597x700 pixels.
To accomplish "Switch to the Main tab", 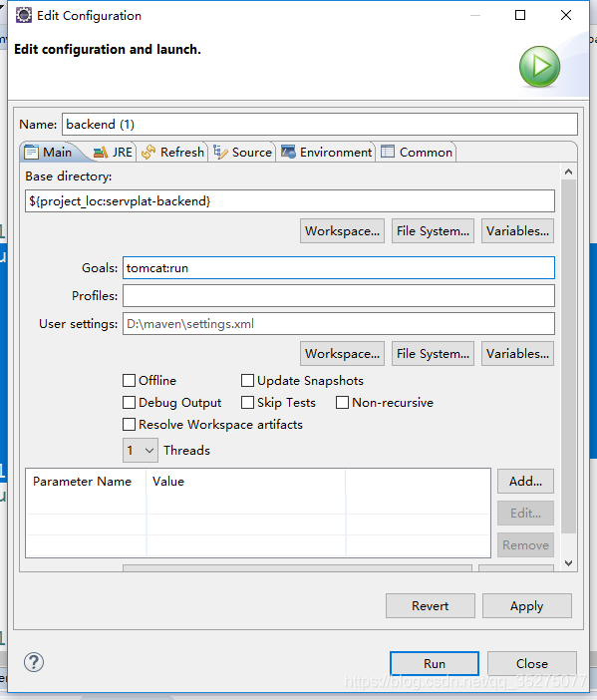I will tap(48, 153).
